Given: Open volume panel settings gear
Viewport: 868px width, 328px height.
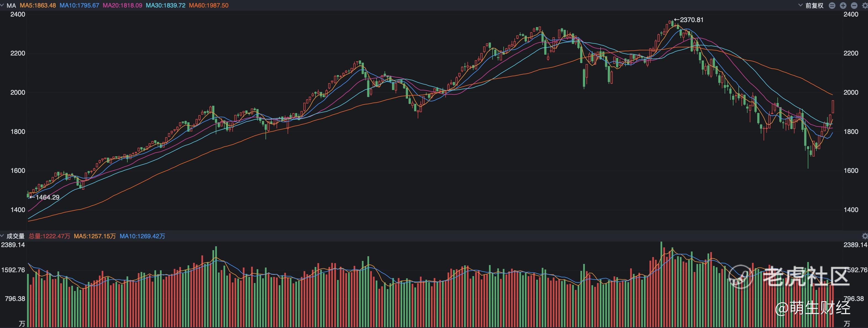Looking at the screenshot, I should (865, 236).
